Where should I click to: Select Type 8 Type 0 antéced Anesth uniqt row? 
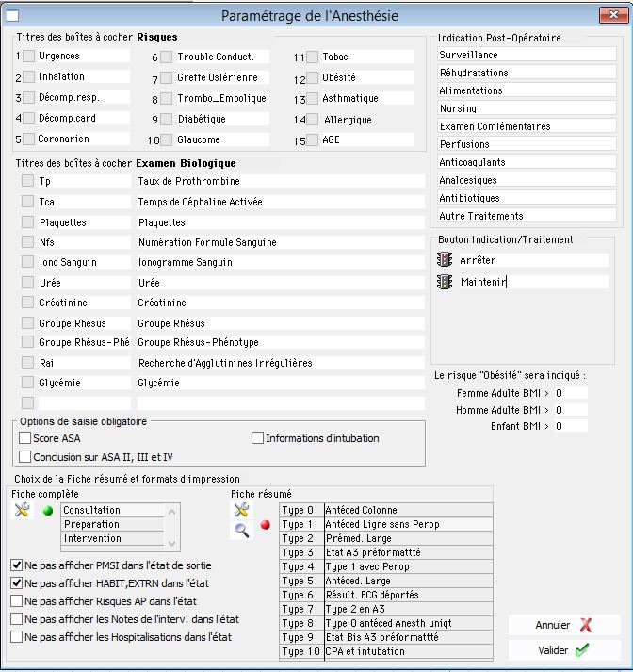pyautogui.click(x=386, y=623)
